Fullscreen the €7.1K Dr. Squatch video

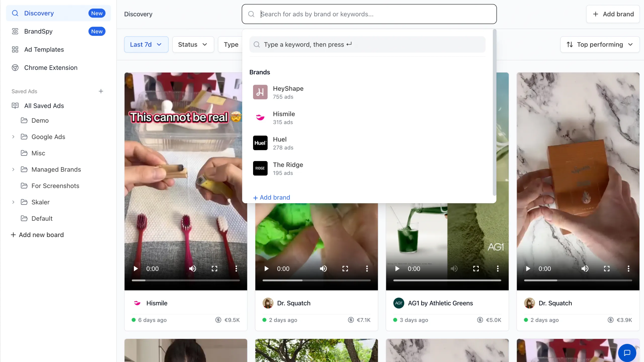click(x=345, y=269)
